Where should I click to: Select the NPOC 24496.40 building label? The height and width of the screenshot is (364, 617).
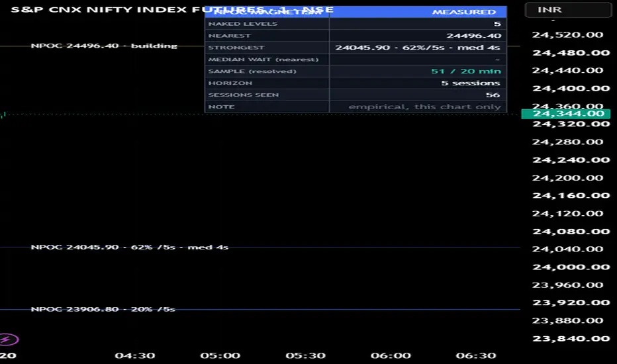point(105,46)
